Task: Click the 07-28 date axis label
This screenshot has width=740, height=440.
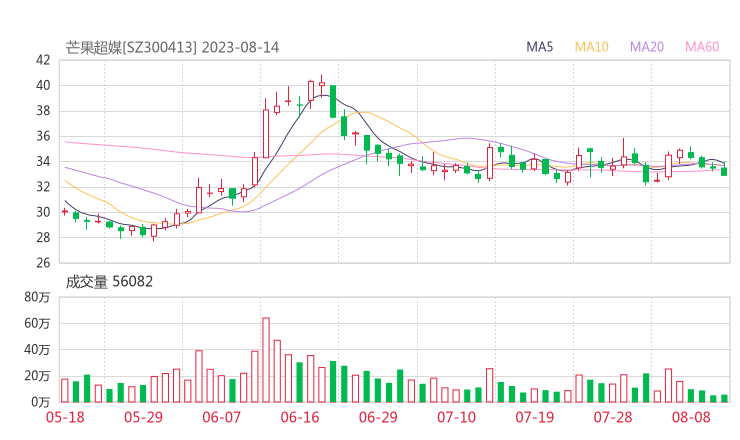Action: coord(613,417)
